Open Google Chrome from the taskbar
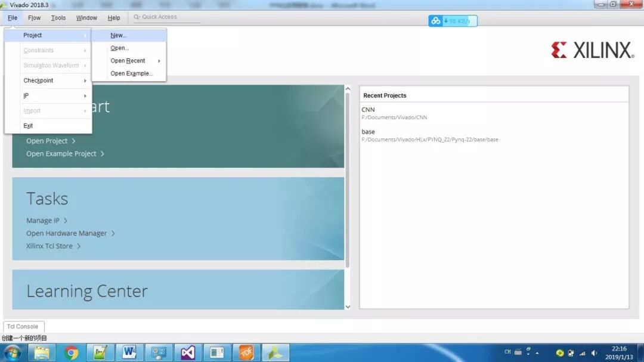 71,352
